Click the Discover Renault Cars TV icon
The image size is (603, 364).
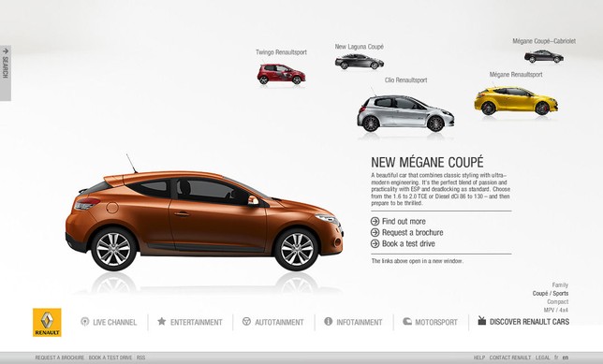[x=482, y=320]
